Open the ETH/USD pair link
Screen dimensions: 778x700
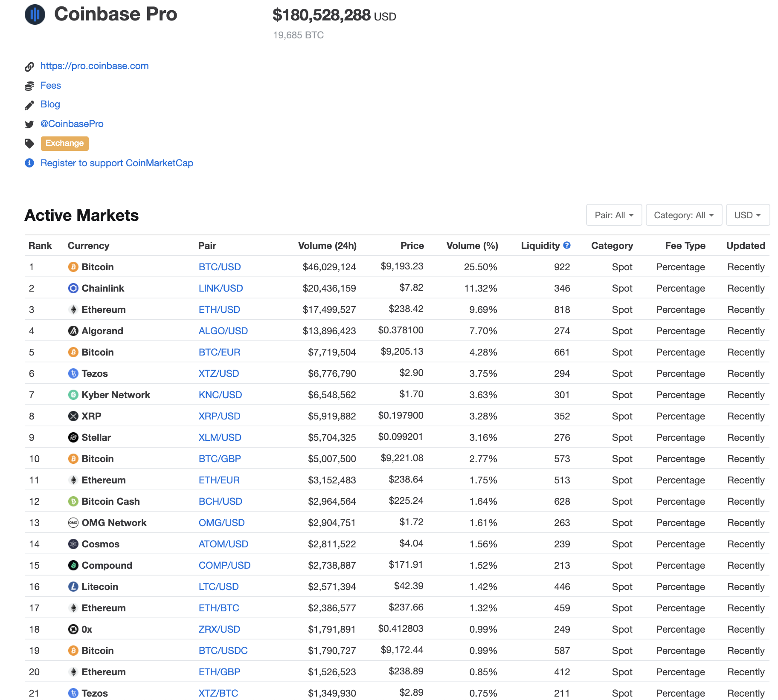(219, 310)
